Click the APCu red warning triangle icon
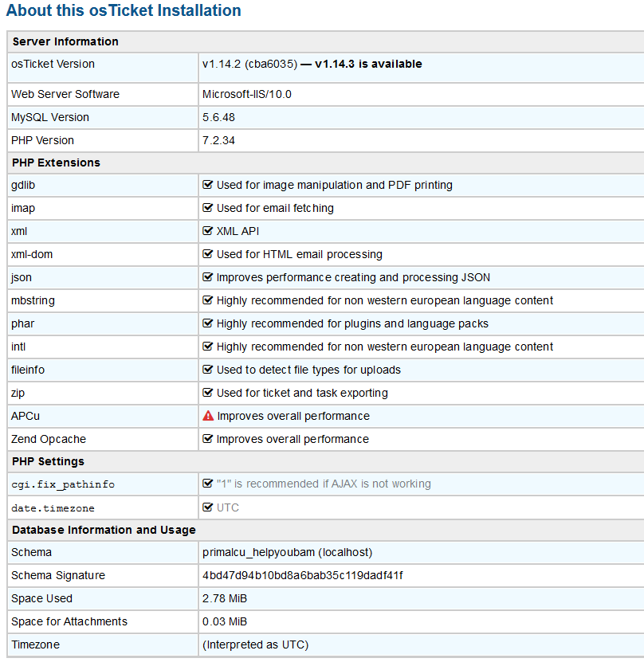Screen dimensions: 644x666 (x=208, y=416)
